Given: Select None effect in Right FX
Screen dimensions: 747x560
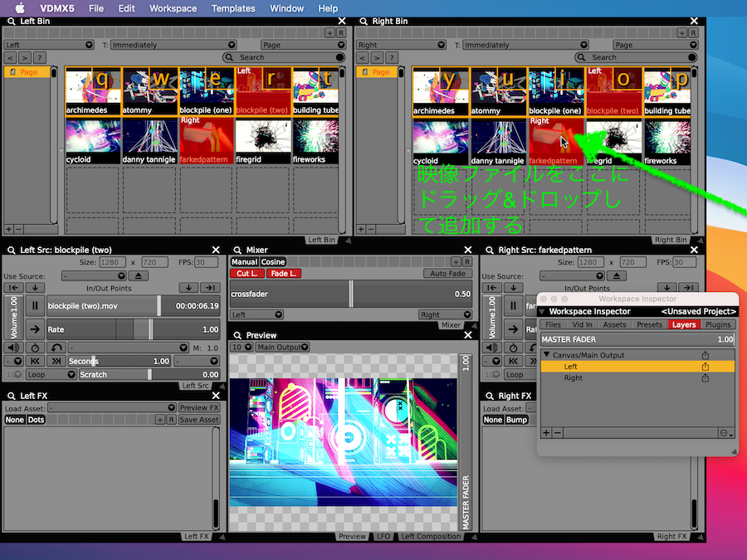Looking at the screenshot, I should tap(492, 420).
